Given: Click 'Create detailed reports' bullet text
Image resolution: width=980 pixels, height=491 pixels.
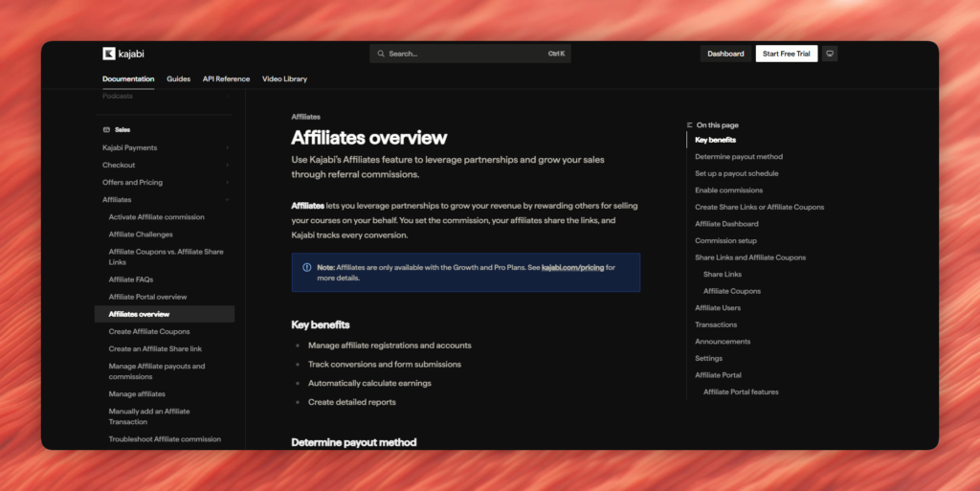Looking at the screenshot, I should pos(352,402).
